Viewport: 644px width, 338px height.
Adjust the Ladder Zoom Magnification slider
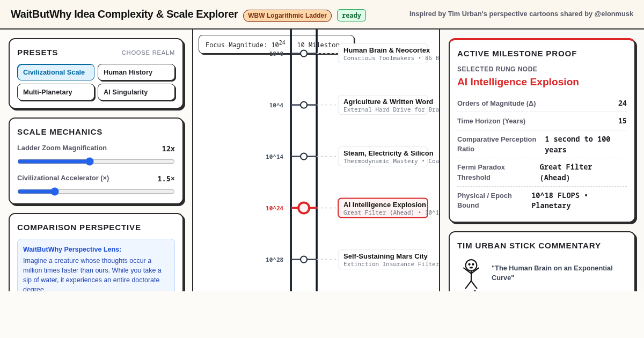coord(96,161)
